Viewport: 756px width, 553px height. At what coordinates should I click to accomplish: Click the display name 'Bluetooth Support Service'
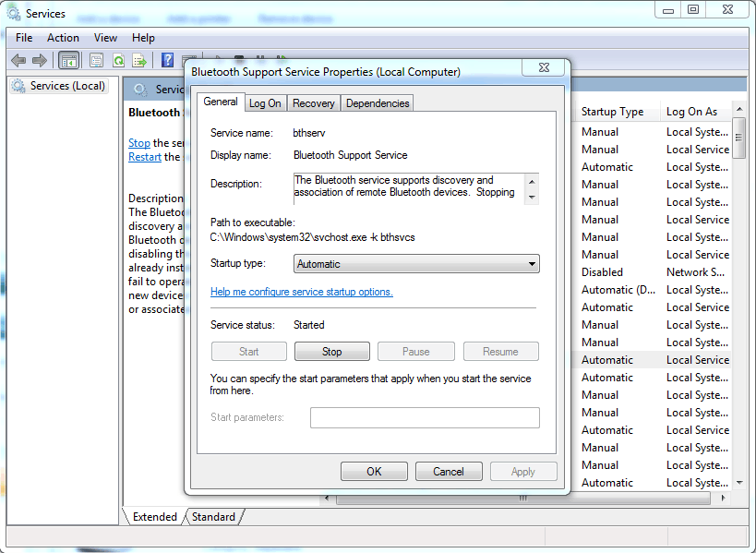click(x=351, y=155)
